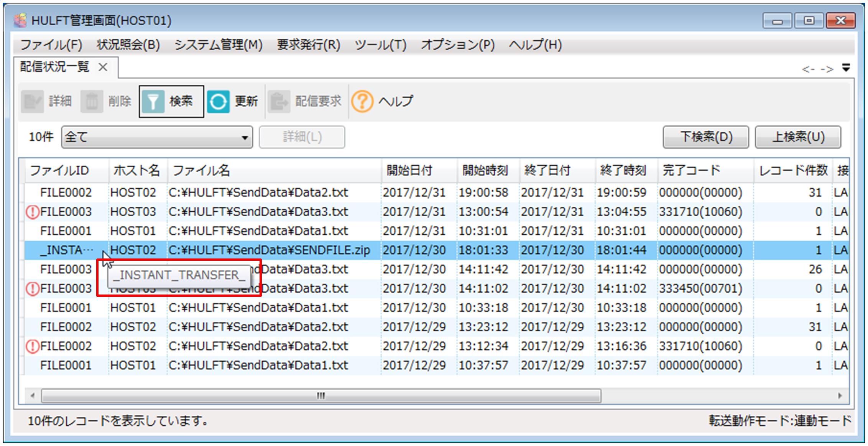Click status text 10件のレコードを表示しています。
Image resolution: width=868 pixels, height=446 pixels.
tap(119, 421)
